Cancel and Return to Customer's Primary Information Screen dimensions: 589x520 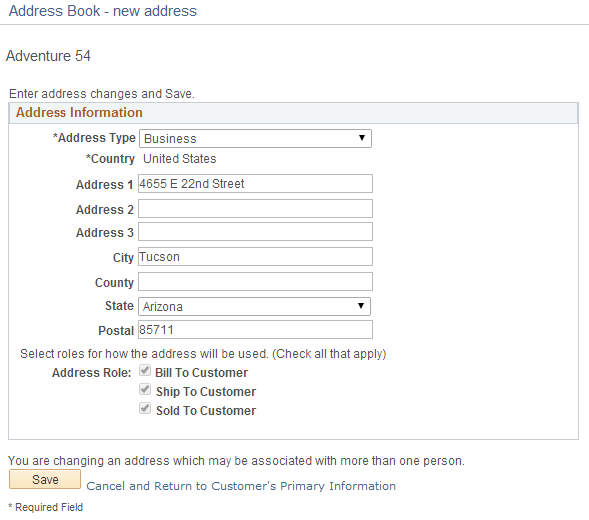point(241,486)
